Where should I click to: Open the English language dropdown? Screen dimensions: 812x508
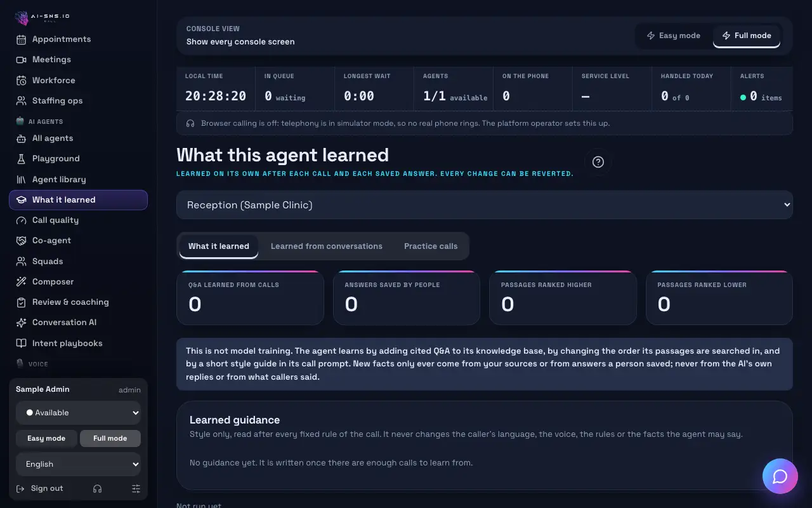(x=79, y=464)
